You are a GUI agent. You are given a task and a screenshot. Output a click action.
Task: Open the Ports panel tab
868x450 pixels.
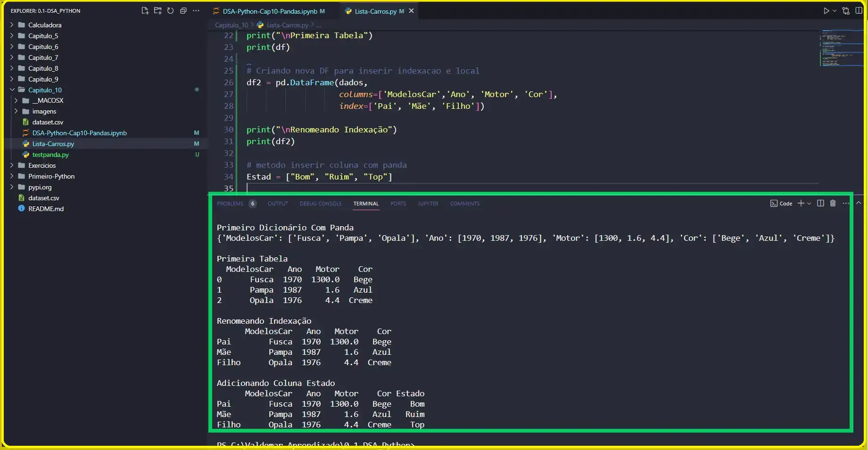tap(398, 204)
